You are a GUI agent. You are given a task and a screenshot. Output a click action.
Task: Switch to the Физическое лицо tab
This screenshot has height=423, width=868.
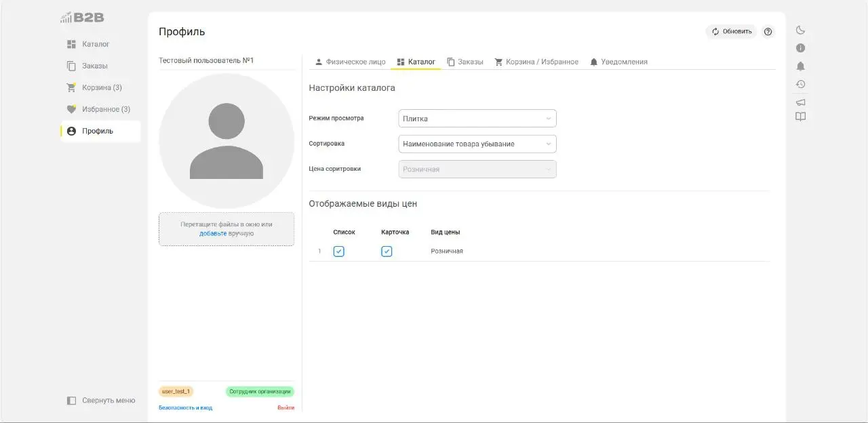(x=351, y=61)
